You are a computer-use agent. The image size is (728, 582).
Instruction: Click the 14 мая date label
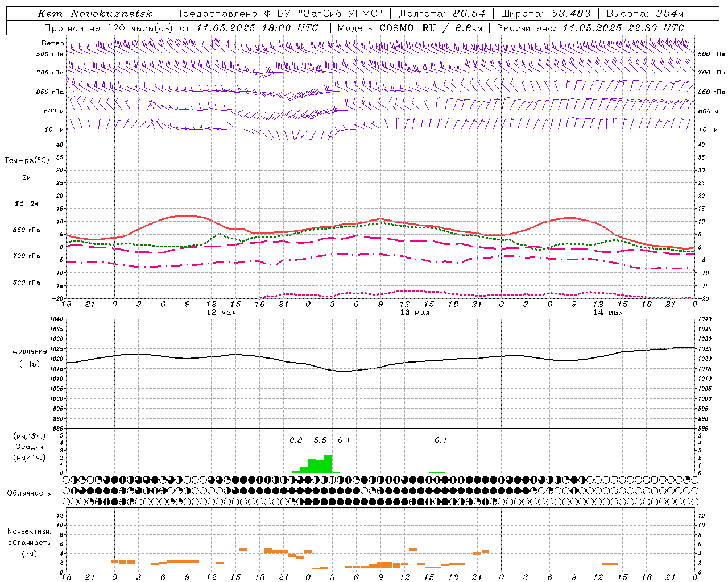click(x=608, y=313)
